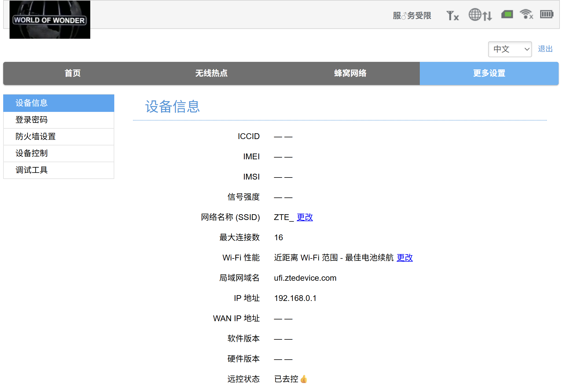Viewport: 574px width, 392px height.
Task: Select 设备信息 in the sidebar
Action: pyautogui.click(x=59, y=103)
